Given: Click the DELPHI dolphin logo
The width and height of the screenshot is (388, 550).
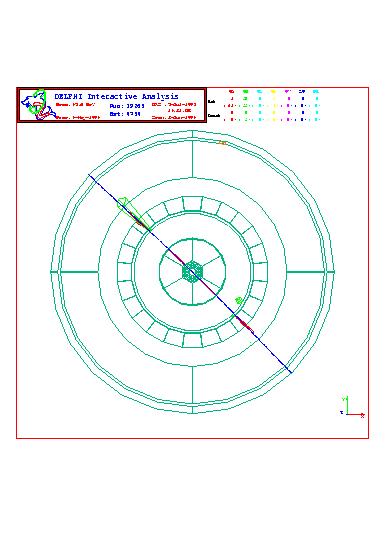Looking at the screenshot, I should click(x=38, y=105).
